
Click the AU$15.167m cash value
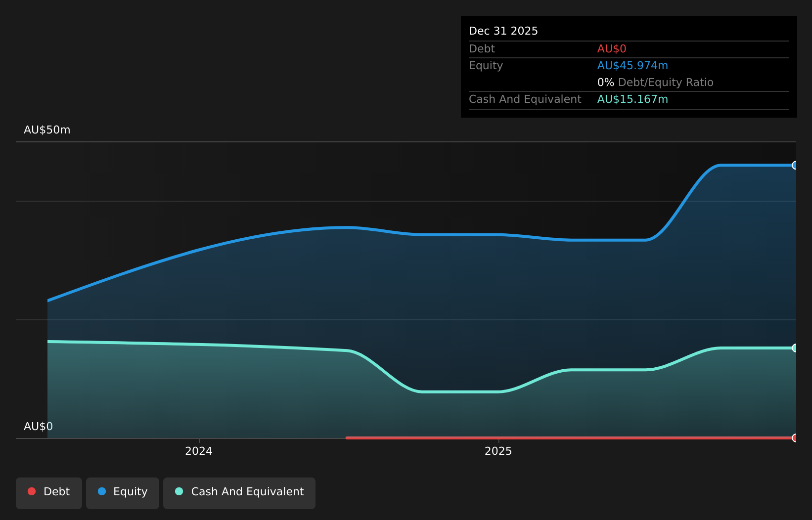tap(632, 99)
